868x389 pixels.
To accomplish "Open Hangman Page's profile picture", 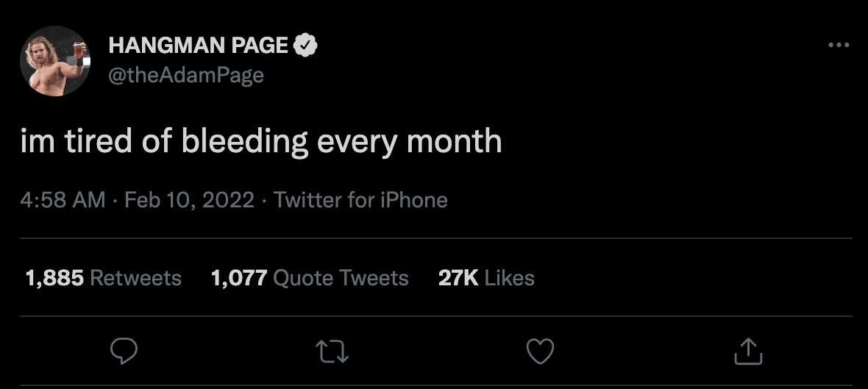I will click(x=55, y=61).
